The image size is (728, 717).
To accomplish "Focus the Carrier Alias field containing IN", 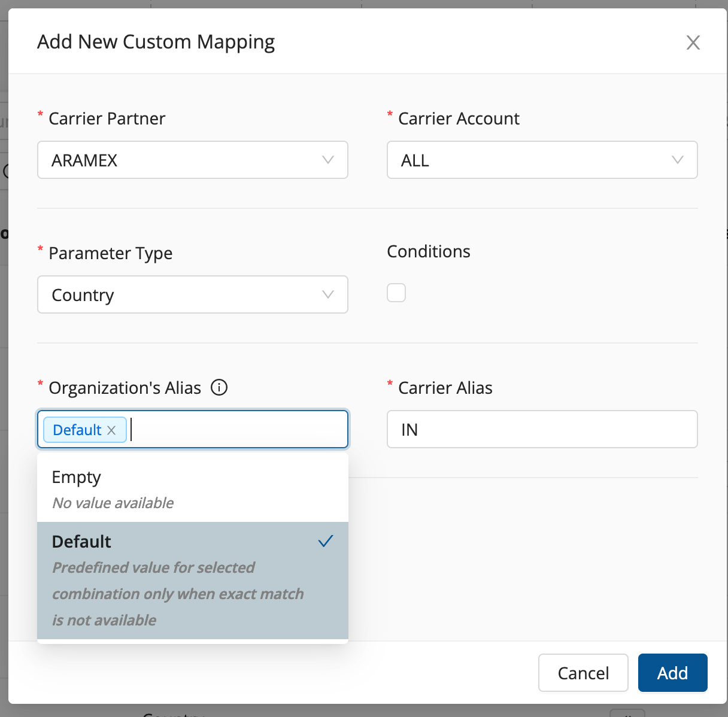I will click(542, 430).
